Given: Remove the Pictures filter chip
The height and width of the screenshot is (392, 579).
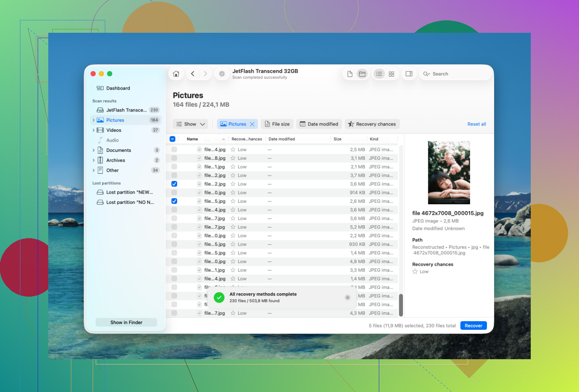Looking at the screenshot, I should point(252,124).
